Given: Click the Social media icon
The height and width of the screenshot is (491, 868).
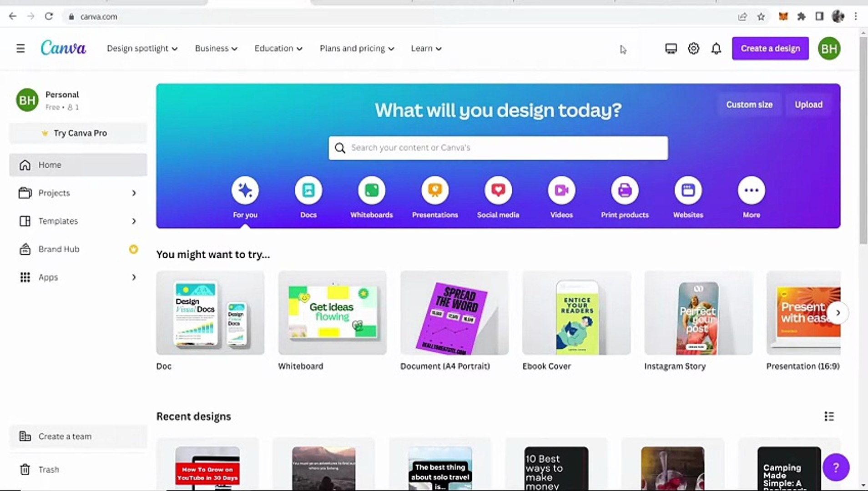Looking at the screenshot, I should (x=498, y=190).
